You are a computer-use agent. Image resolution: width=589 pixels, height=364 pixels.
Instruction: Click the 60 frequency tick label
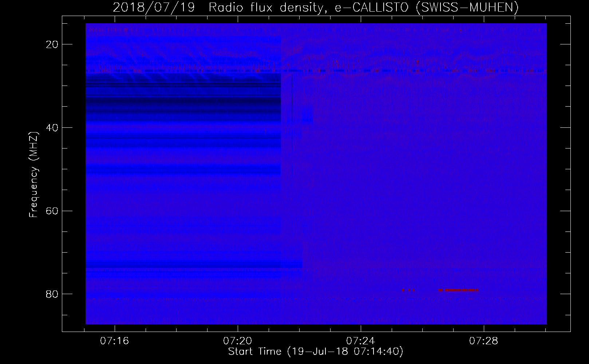(52, 211)
